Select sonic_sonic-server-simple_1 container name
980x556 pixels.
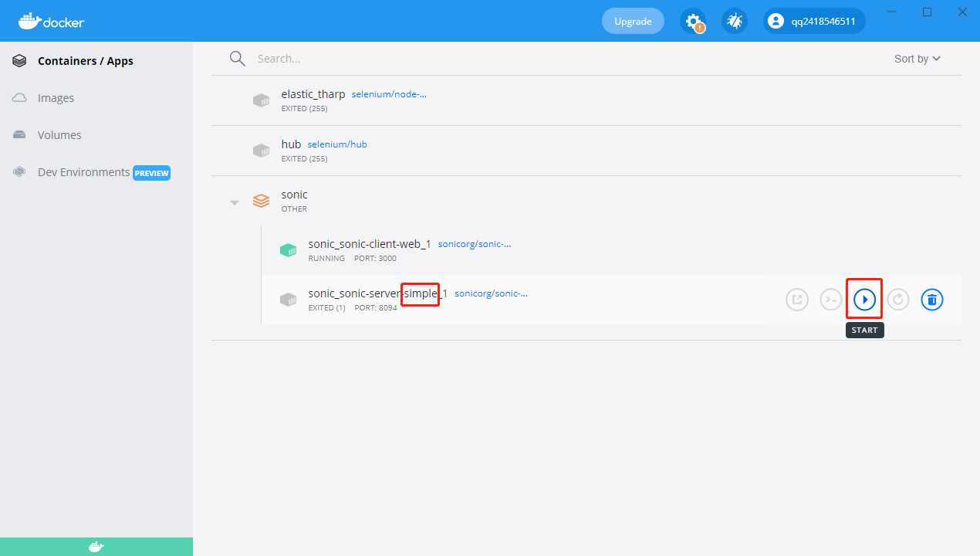coord(378,293)
